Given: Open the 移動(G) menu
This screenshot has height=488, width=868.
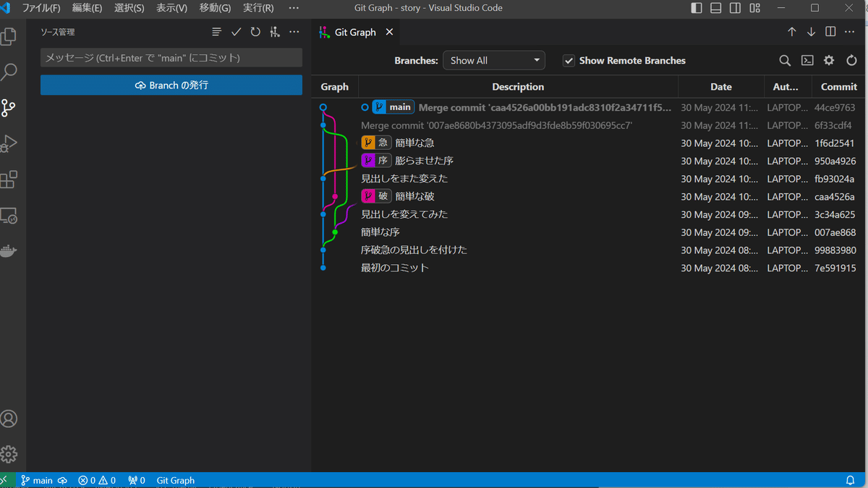Looking at the screenshot, I should (215, 8).
